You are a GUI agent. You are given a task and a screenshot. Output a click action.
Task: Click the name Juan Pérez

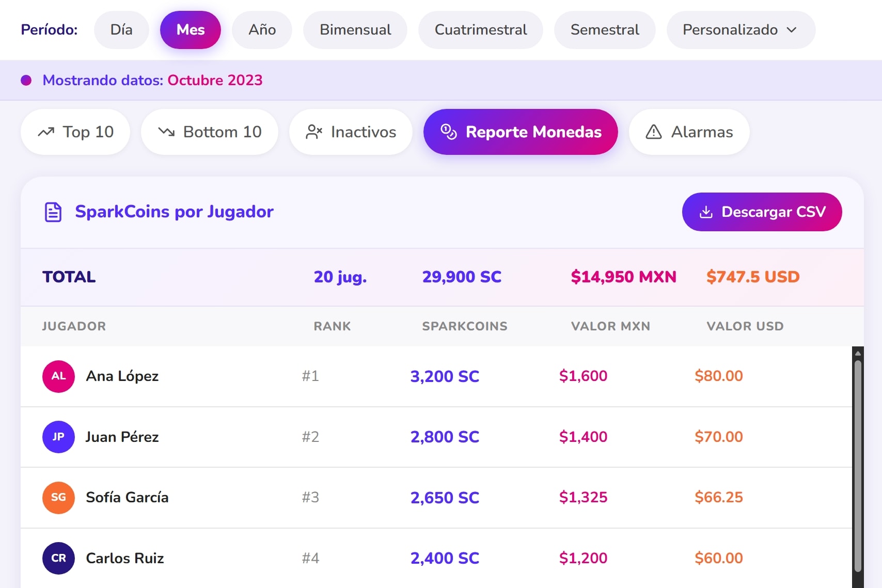coord(122,437)
